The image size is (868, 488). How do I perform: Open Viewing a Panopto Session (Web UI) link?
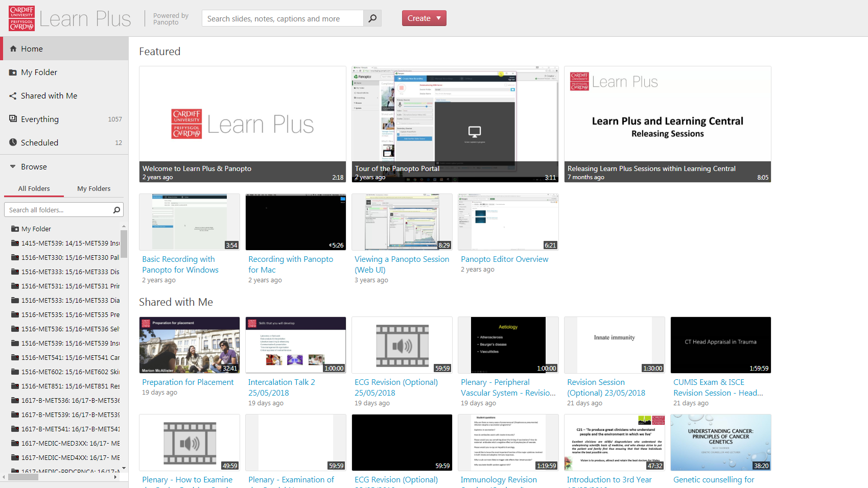pyautogui.click(x=402, y=264)
